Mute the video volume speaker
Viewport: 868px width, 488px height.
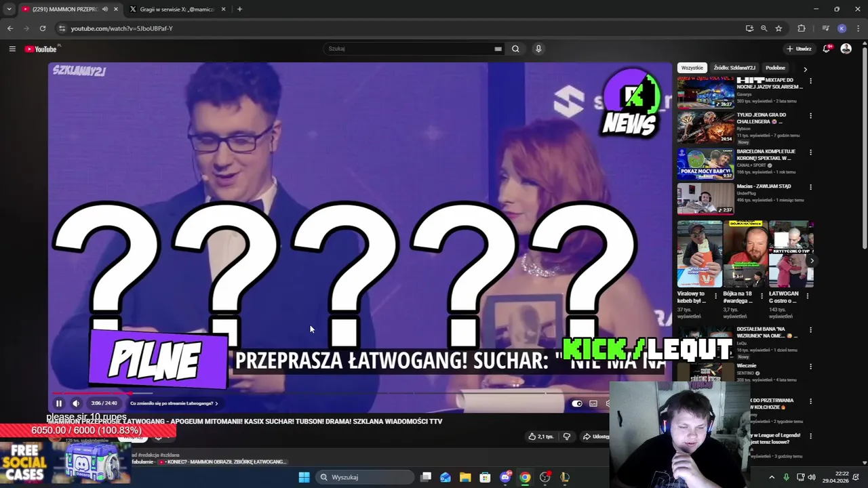tap(76, 403)
